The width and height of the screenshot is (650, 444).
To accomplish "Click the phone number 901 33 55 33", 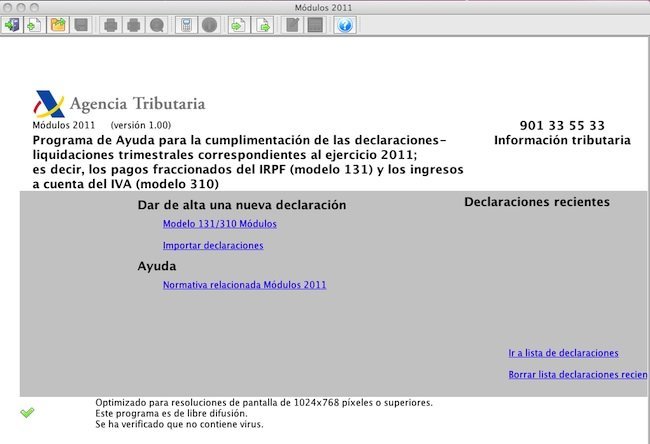I will coord(562,126).
